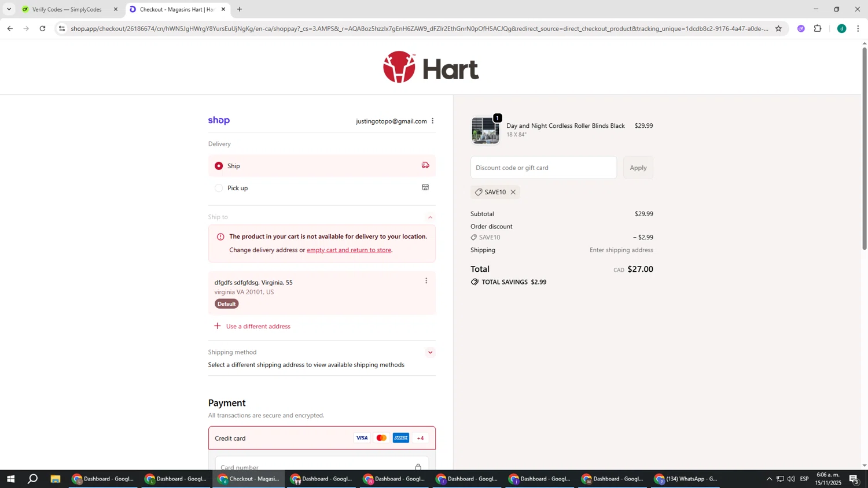Click the shipping truck icon
Viewport: 868px width, 488px height.
[x=425, y=165]
